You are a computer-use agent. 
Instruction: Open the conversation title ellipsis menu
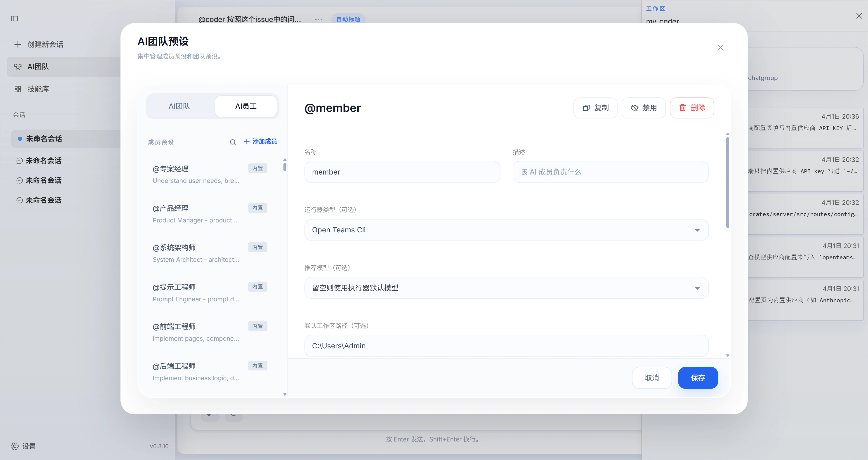click(x=318, y=19)
